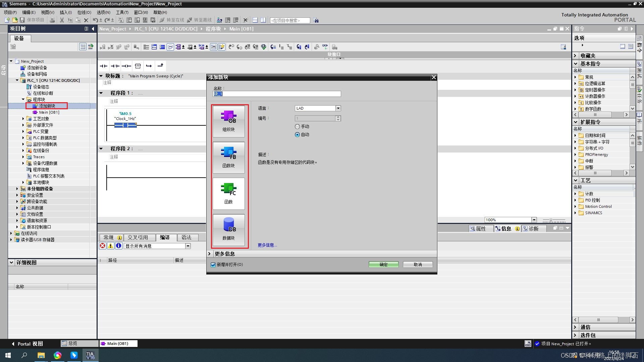Open File Explorer from Windows taskbar

pyautogui.click(x=41, y=355)
